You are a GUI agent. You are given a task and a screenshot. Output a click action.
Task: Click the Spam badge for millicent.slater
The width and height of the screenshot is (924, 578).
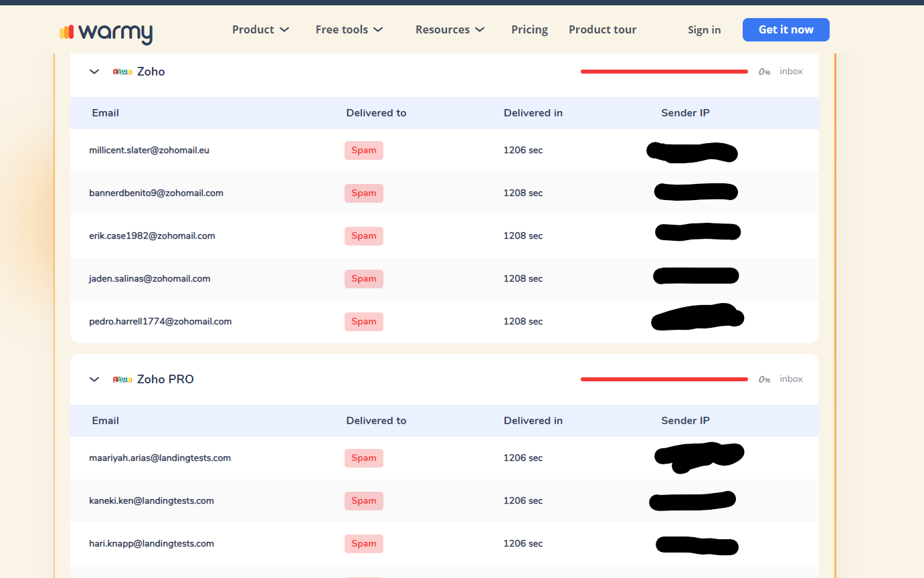(364, 151)
